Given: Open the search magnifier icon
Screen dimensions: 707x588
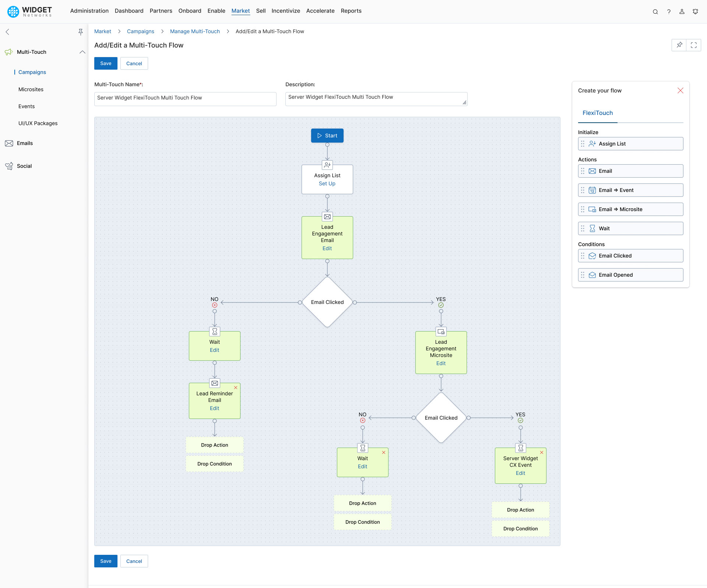Looking at the screenshot, I should click(x=655, y=11).
